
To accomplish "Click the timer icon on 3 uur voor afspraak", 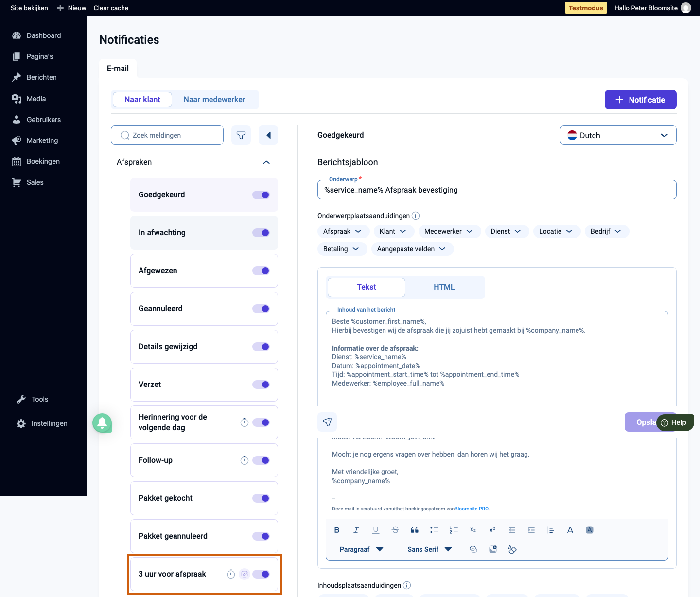I will pos(231,574).
